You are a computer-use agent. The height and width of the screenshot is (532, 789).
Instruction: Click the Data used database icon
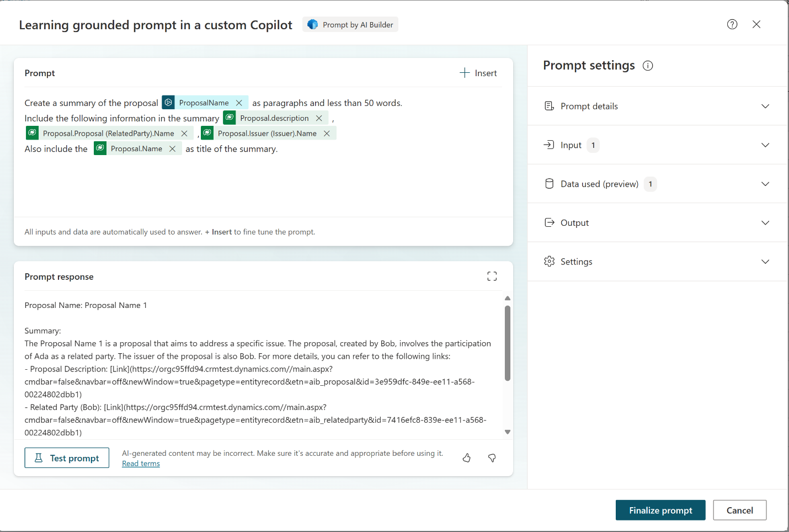pos(549,184)
